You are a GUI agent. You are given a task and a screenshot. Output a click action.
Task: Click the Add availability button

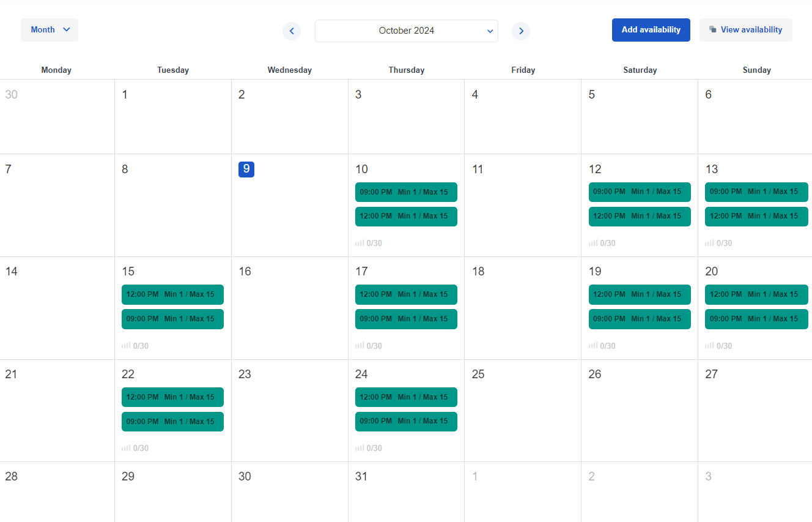[651, 29]
